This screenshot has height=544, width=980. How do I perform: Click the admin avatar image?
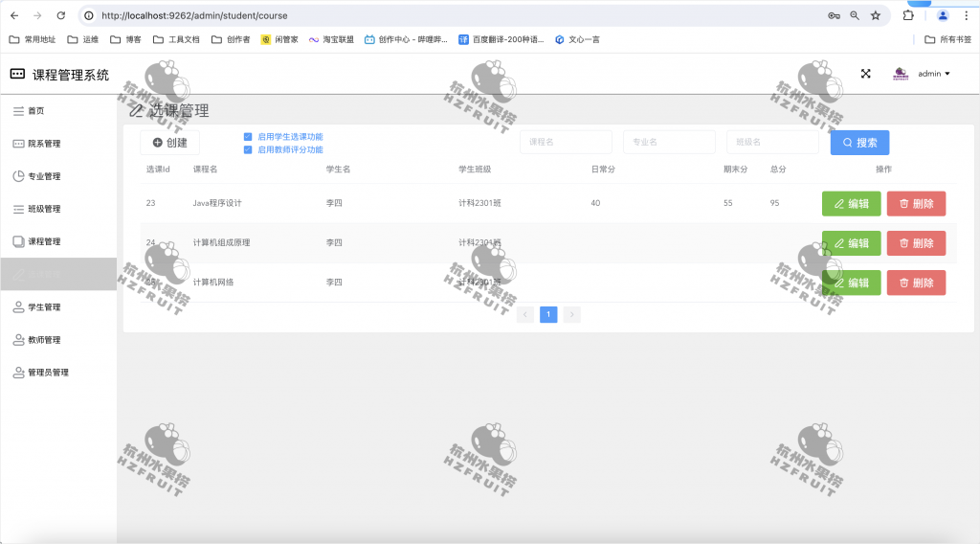901,74
